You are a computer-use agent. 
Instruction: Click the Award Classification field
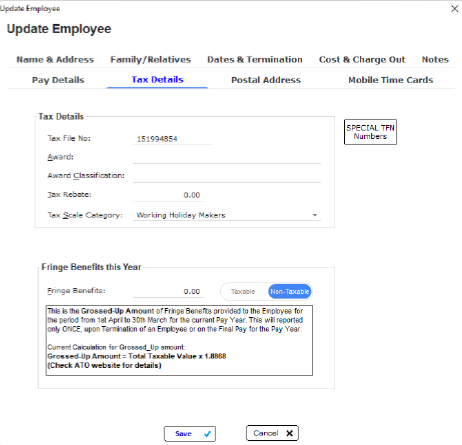[227, 176]
